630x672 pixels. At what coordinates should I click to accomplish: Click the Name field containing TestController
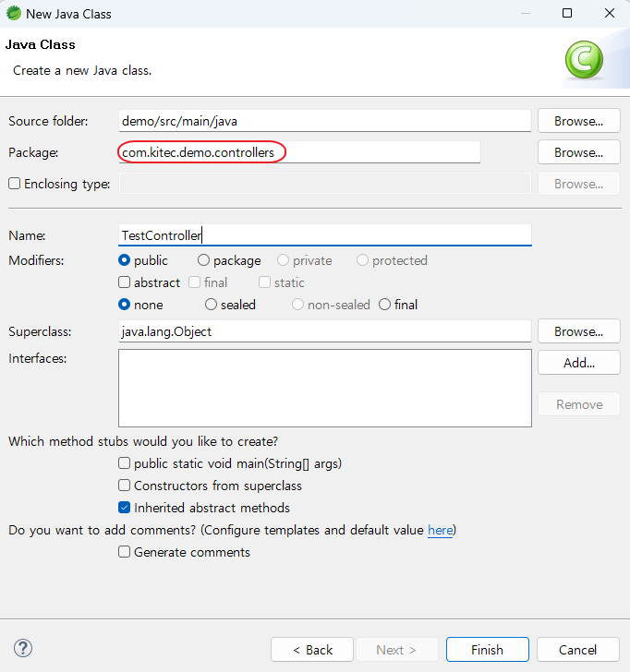click(324, 235)
